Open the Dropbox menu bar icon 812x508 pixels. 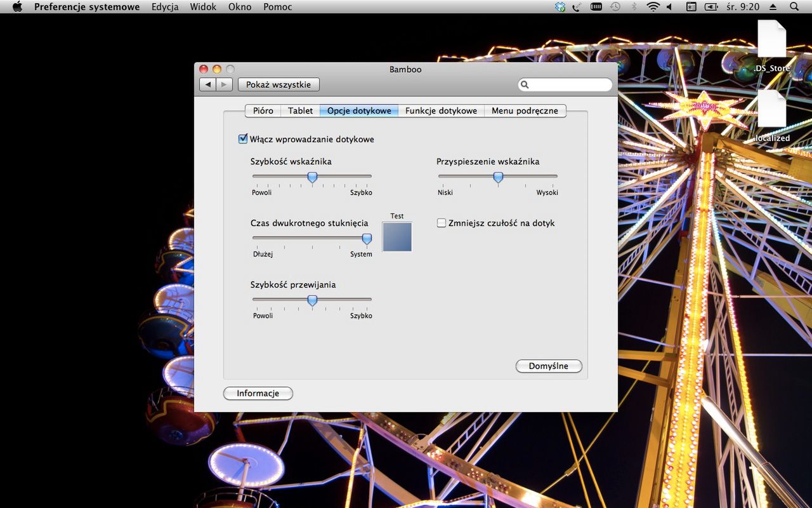click(560, 7)
